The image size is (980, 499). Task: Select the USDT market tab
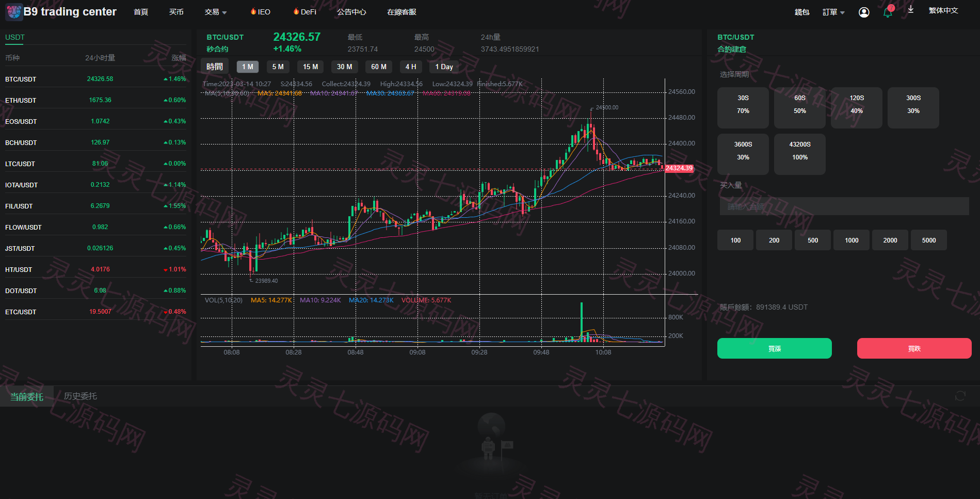[x=15, y=37]
